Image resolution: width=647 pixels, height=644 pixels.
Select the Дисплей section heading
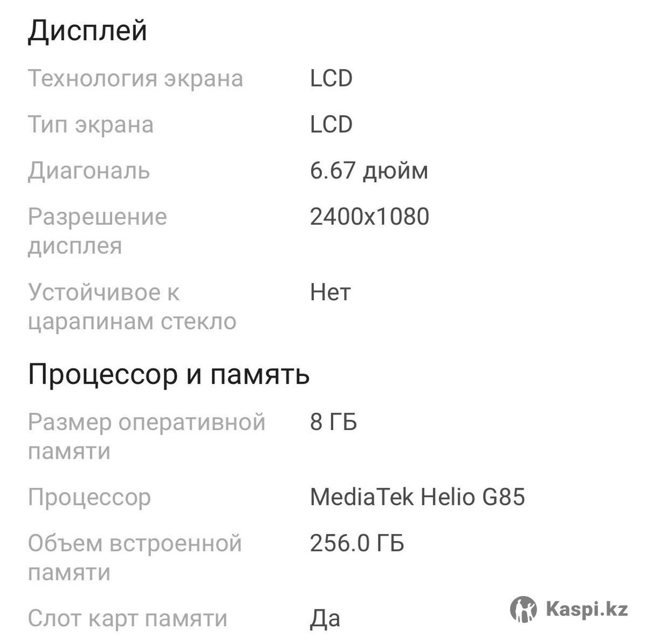[x=87, y=30]
